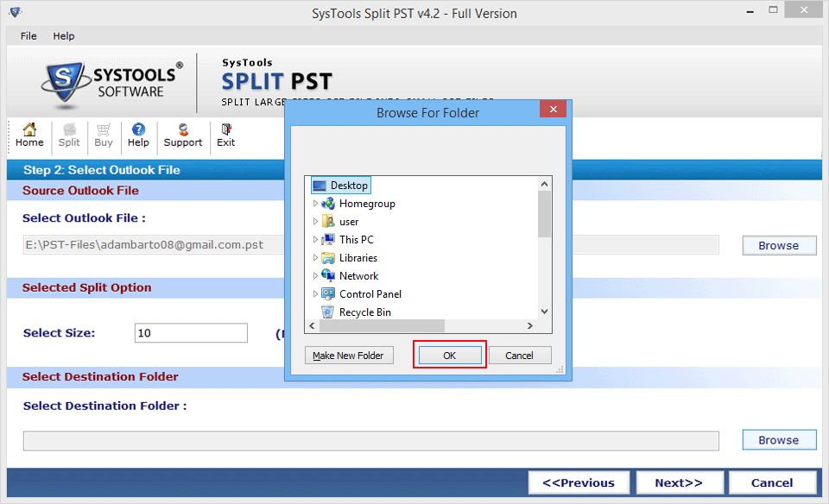Expand the Network tree node
Screen dimensions: 829x504
315,276
